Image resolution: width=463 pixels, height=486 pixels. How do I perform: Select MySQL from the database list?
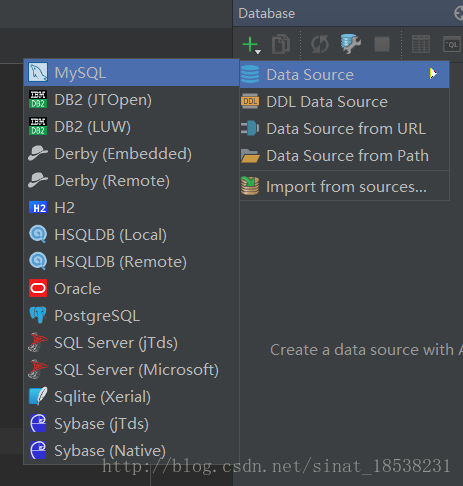[x=132, y=73]
